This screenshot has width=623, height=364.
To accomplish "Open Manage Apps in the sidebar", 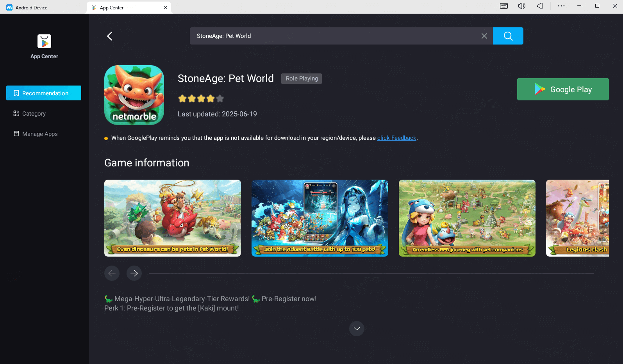I will tap(36, 134).
